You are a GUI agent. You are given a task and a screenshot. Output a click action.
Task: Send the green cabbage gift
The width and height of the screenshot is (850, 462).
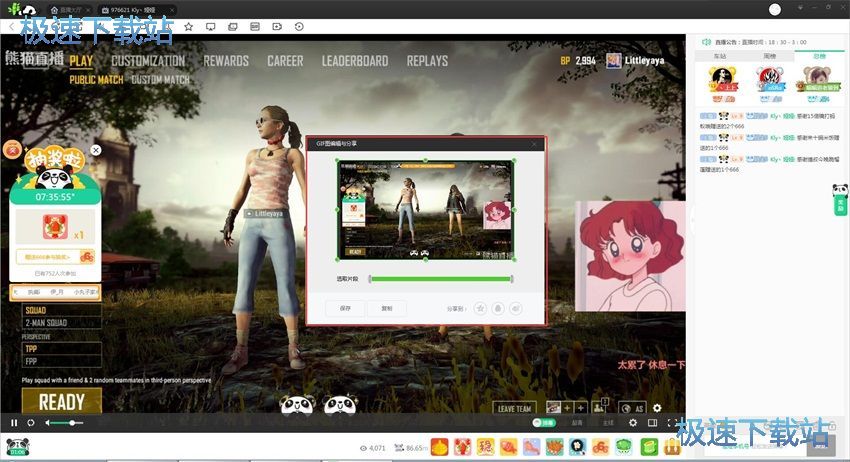[x=624, y=447]
